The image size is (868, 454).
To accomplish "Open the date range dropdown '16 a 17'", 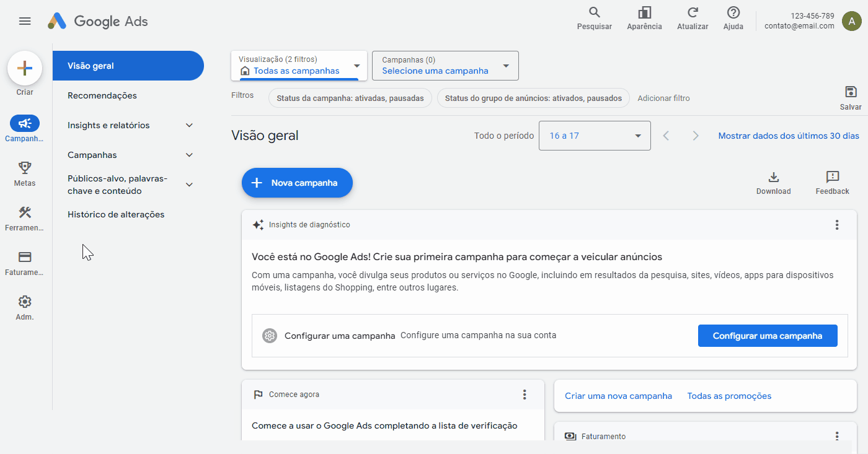I will (595, 136).
